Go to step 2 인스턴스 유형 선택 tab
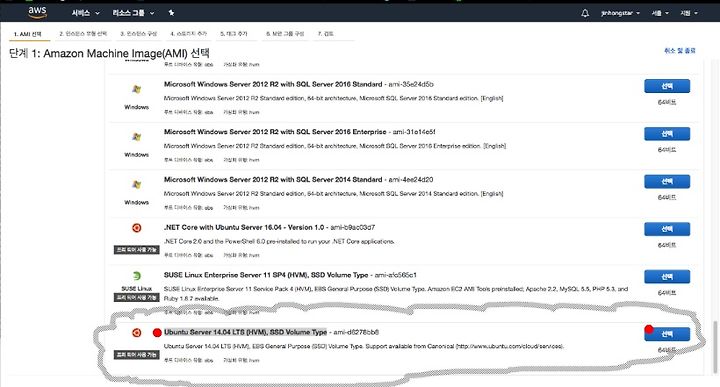Viewport: 720px width, 387px height. (83, 34)
